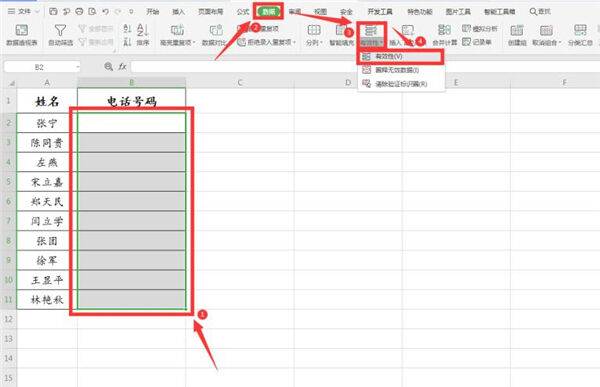The height and width of the screenshot is (387, 600).
Task: Click the cell containing 林艳秋
Action: [47, 300]
